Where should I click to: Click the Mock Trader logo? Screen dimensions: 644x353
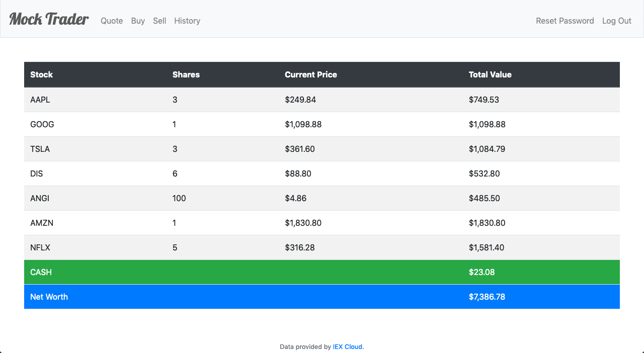point(49,19)
